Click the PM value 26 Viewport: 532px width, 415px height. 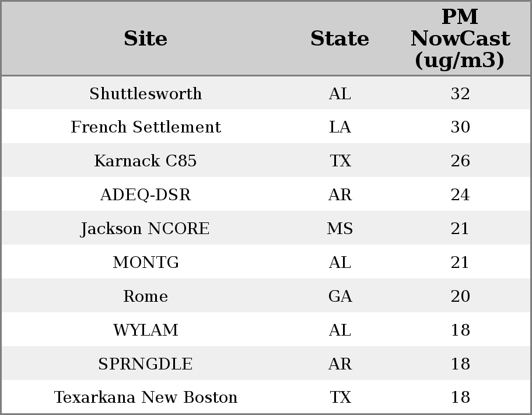click(460, 161)
